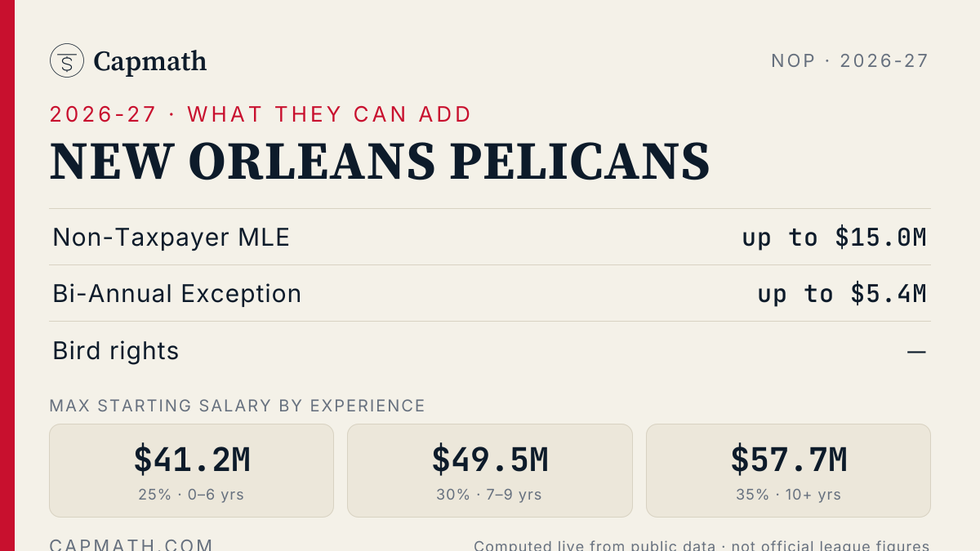Viewport: 980px width, 551px height.
Task: Open the $41.2M salary card
Action: point(191,470)
